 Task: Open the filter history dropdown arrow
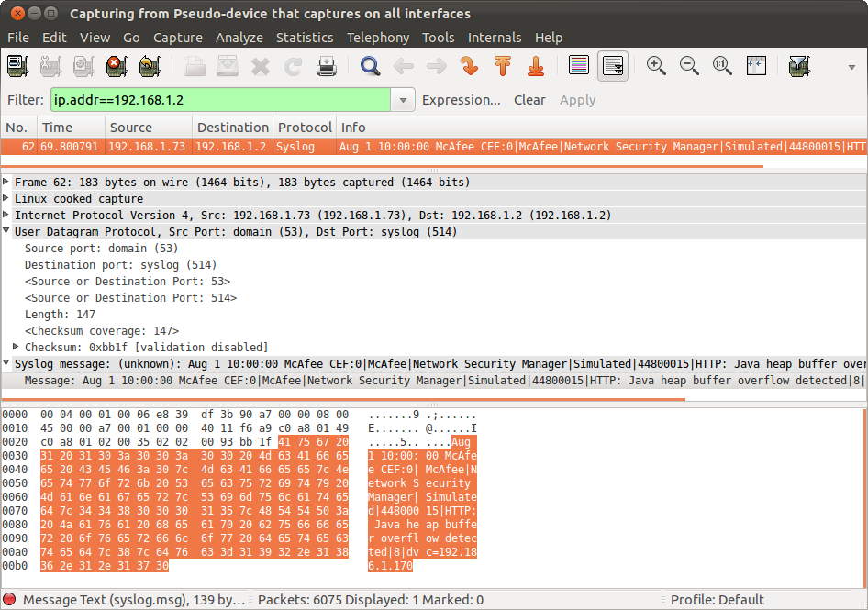[x=403, y=100]
